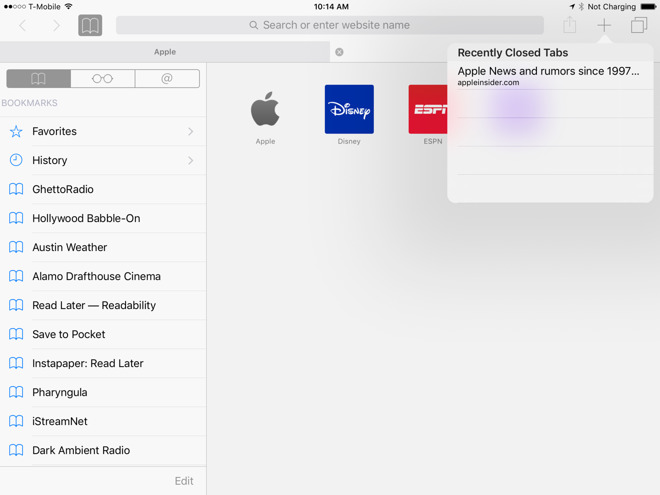660x495 pixels.
Task: Click book icon beside GhettoRadio
Action: (16, 189)
